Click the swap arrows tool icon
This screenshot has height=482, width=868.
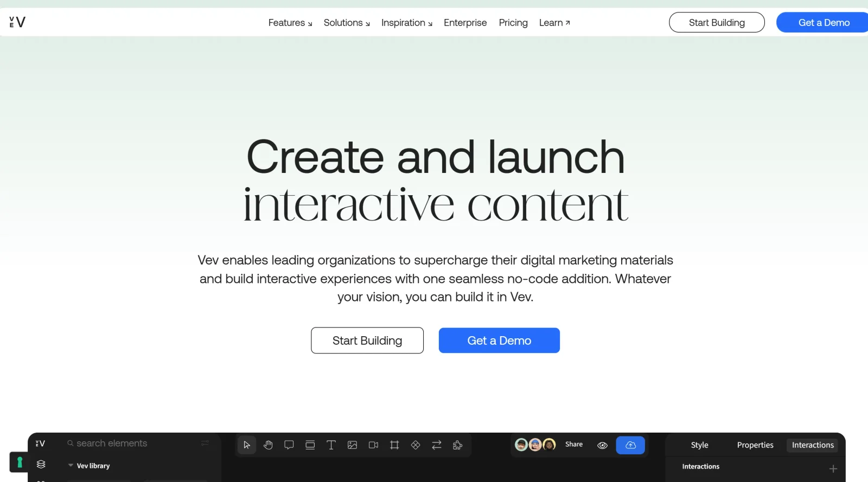pos(437,445)
